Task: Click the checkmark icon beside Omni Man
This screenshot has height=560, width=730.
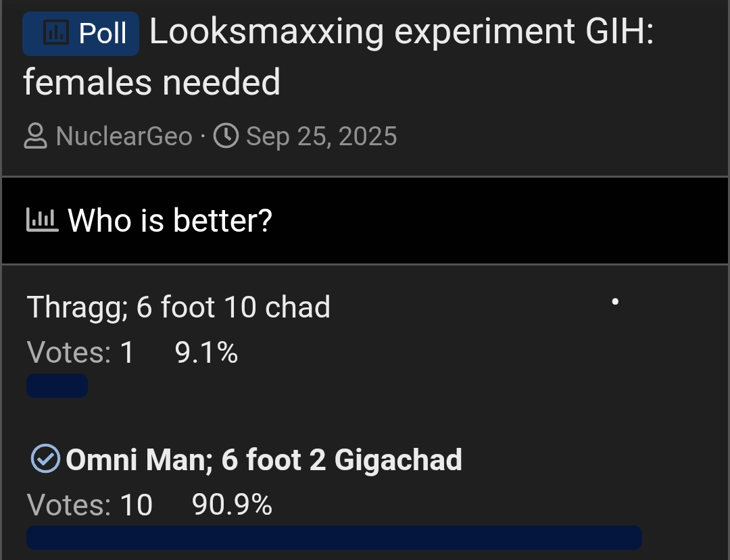Action: click(45, 459)
